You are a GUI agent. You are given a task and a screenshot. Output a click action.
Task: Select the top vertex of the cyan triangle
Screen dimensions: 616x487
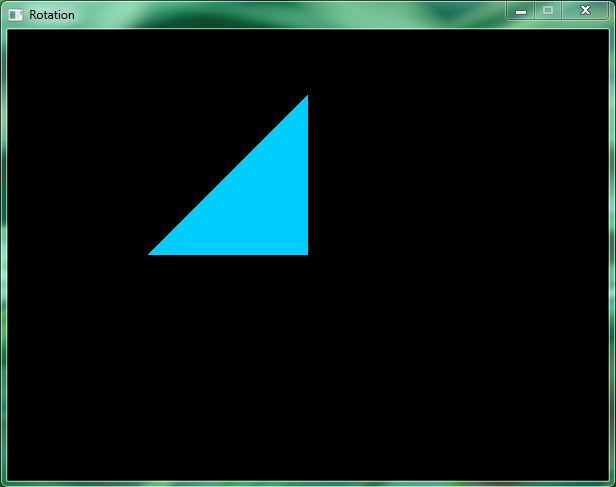[x=306, y=98]
